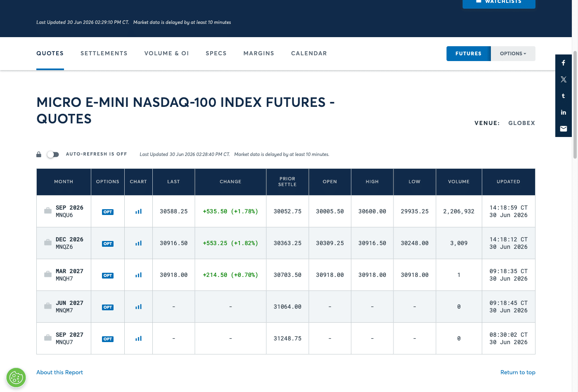View options for MAR 2027 contract

click(108, 275)
